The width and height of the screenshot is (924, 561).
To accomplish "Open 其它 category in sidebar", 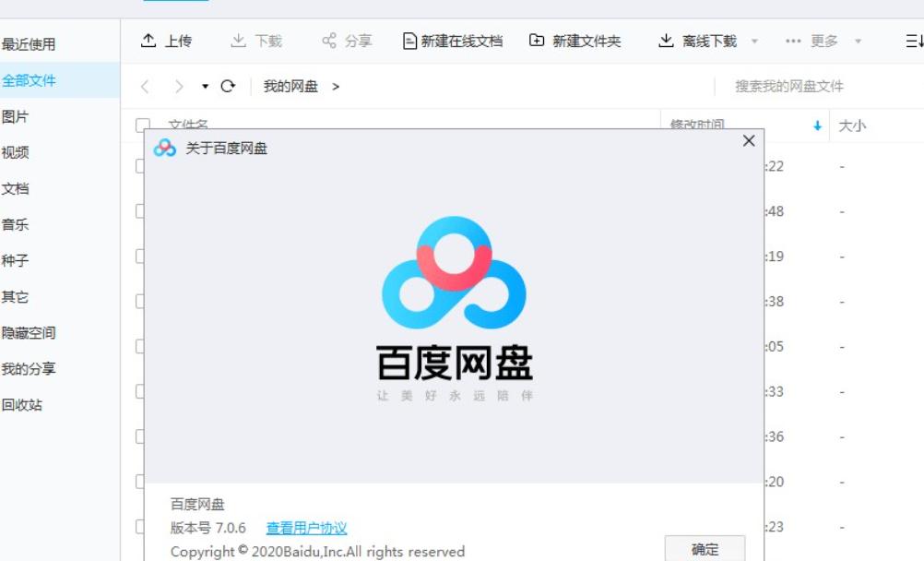I will coord(15,297).
